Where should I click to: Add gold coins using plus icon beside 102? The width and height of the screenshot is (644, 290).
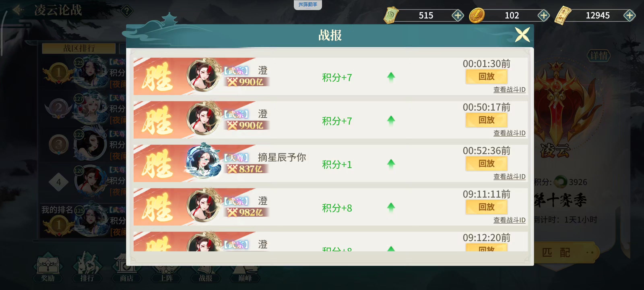tap(544, 16)
